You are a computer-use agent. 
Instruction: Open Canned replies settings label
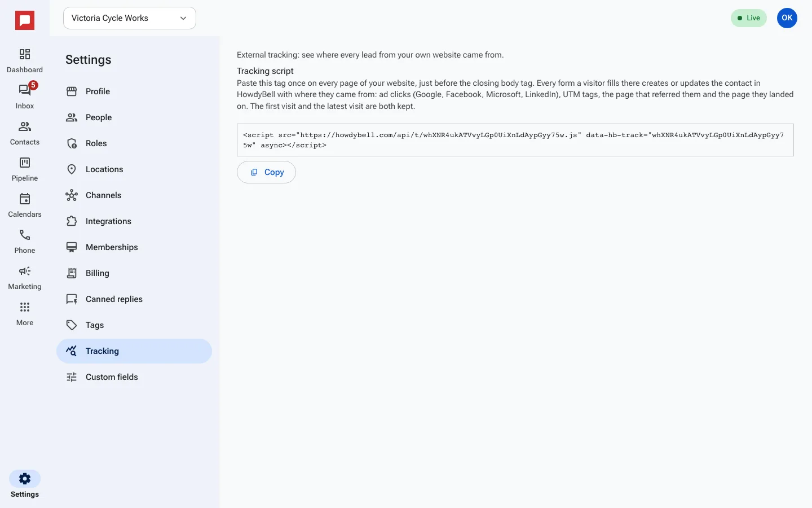click(114, 299)
